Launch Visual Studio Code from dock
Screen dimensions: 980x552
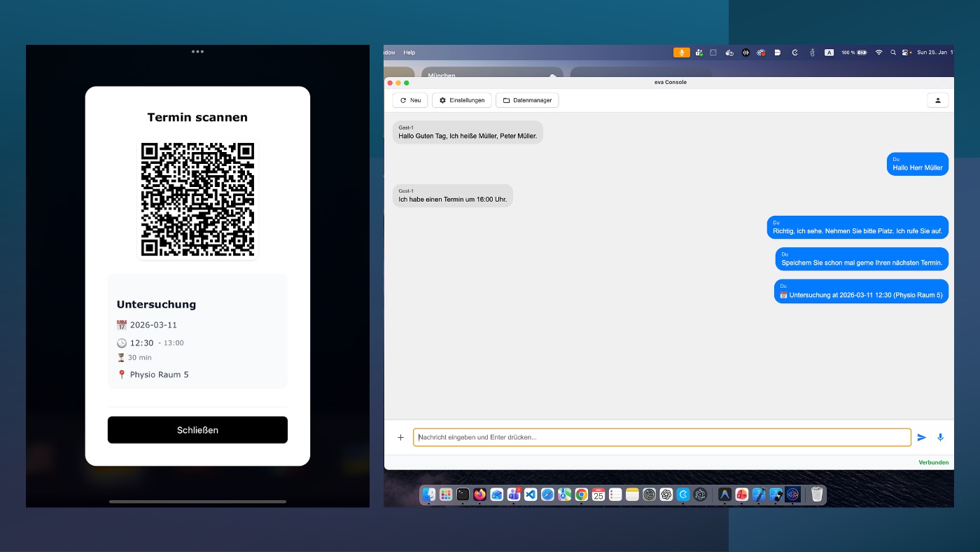tap(531, 495)
